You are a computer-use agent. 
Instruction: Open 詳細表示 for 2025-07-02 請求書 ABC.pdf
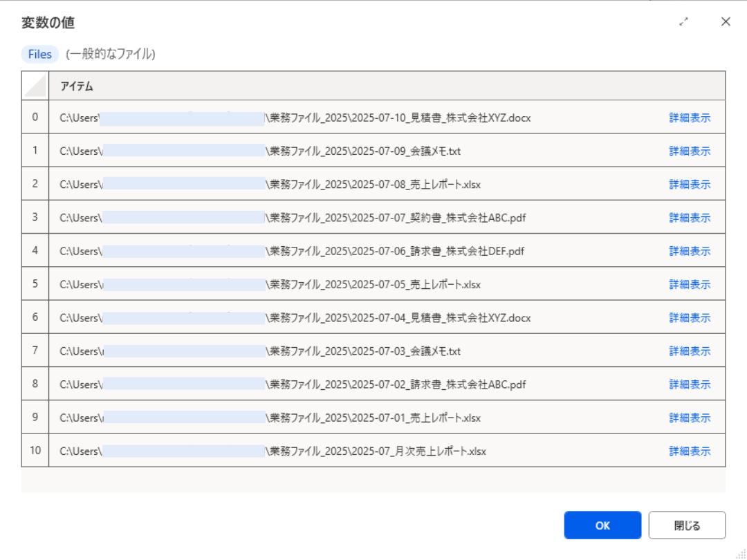[690, 384]
